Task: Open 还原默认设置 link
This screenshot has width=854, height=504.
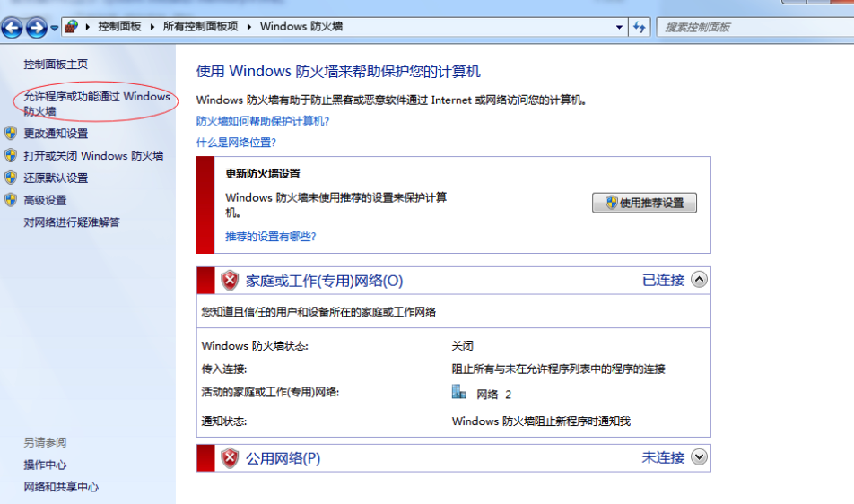Action: pos(56,178)
